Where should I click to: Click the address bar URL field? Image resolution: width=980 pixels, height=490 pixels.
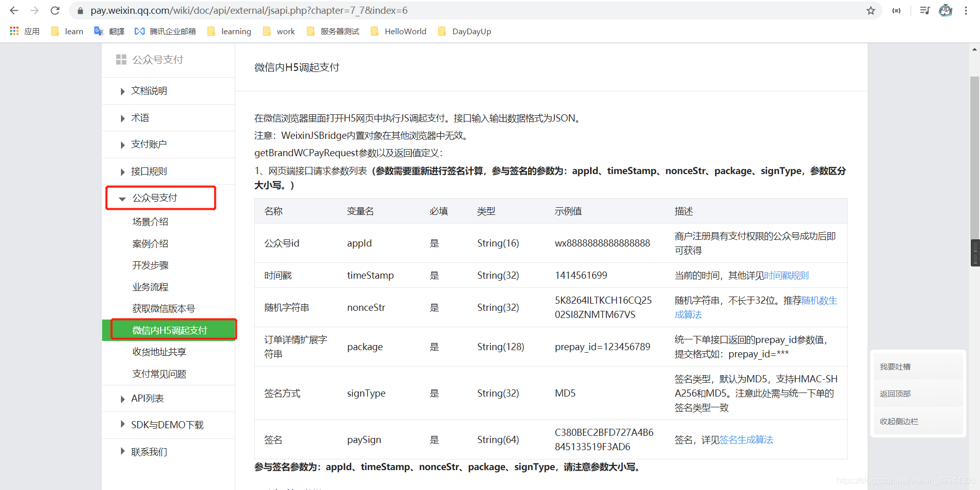click(475, 10)
